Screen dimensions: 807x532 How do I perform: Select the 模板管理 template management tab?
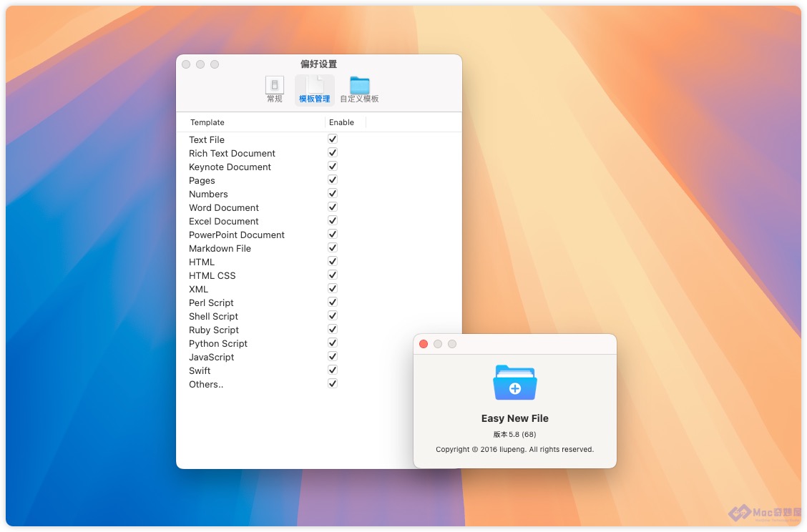(x=315, y=89)
